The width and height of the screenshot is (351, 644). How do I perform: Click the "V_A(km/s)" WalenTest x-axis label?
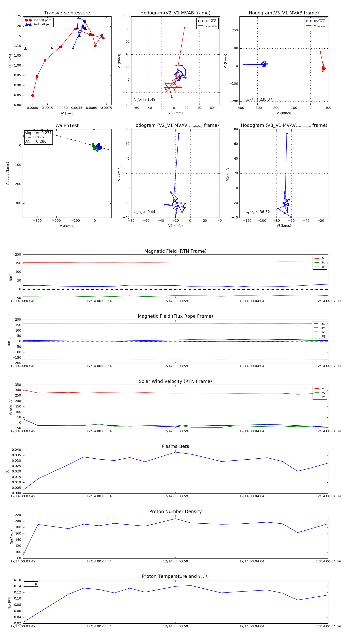[67, 226]
